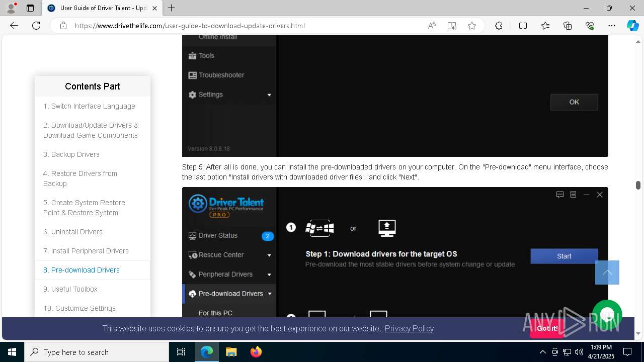The image size is (644, 362).
Task: Go to Create System Restore Point section
Action: click(84, 208)
